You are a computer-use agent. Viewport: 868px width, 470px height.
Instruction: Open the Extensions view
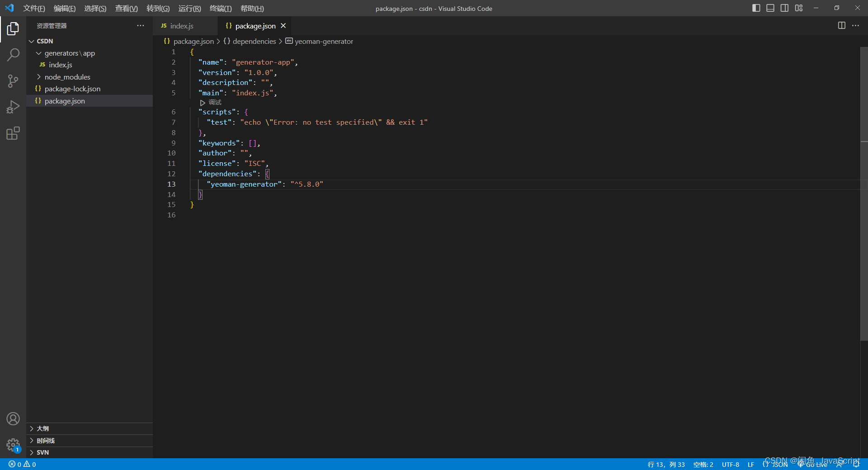[13, 133]
